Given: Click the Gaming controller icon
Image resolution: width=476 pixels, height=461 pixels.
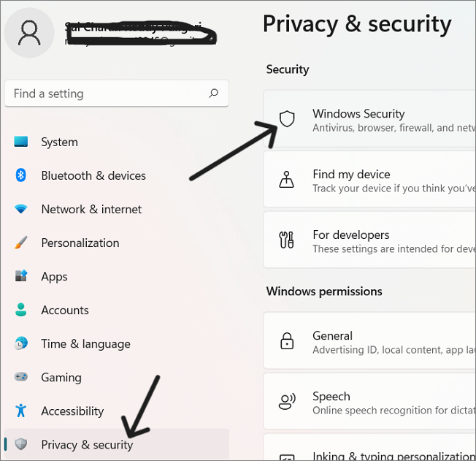Looking at the screenshot, I should (21, 377).
